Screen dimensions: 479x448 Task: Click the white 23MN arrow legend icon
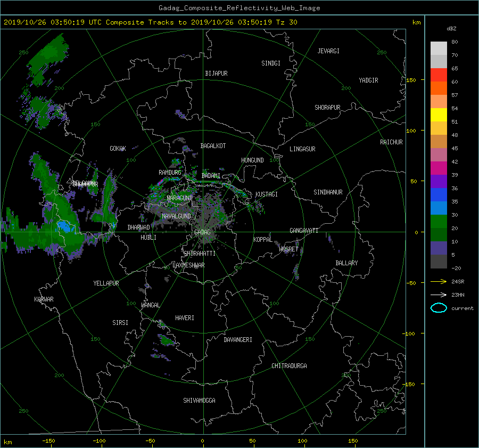point(439,295)
